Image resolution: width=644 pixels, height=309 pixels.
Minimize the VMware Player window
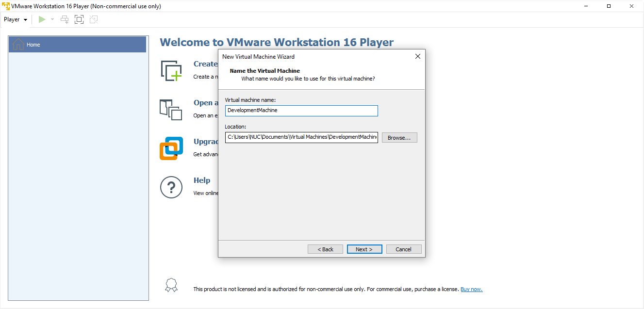pos(587,6)
